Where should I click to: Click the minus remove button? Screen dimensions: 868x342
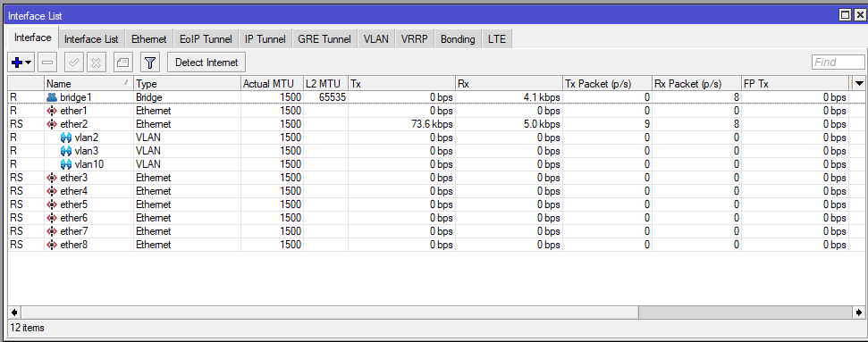[47, 63]
